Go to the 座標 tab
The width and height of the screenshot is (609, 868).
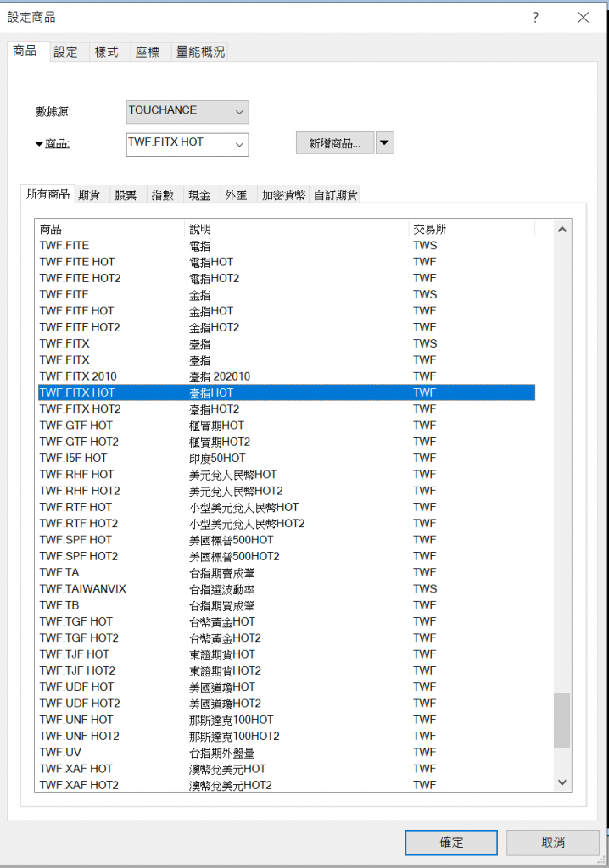[148, 52]
